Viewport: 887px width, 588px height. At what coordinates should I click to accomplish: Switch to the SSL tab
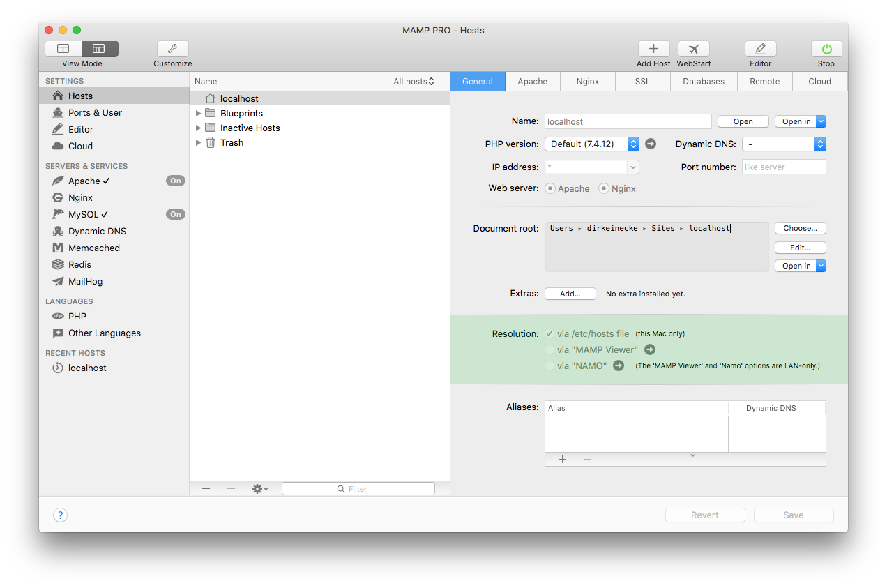[642, 81]
